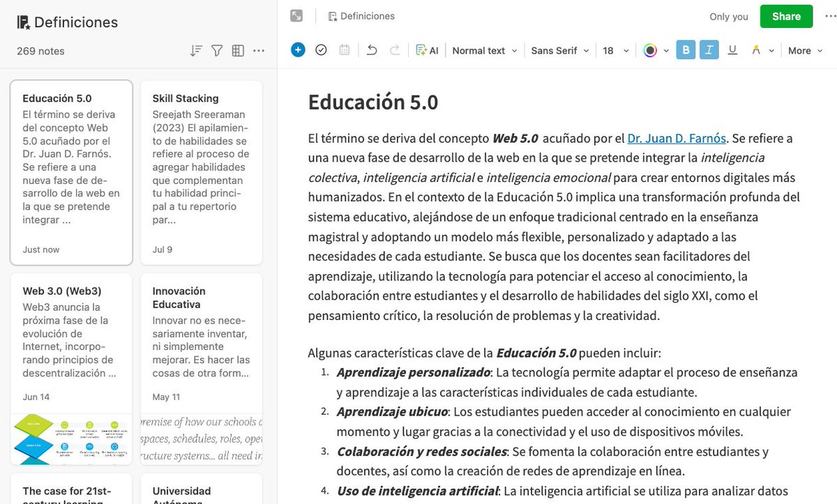Image resolution: width=837 pixels, height=504 pixels.
Task: Open the Normal text style dropdown
Action: (485, 50)
